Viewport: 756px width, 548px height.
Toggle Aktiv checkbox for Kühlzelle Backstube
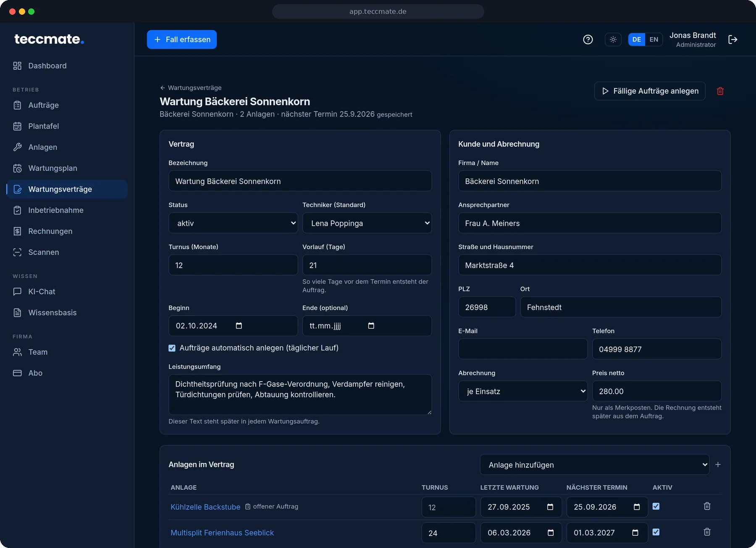656,506
